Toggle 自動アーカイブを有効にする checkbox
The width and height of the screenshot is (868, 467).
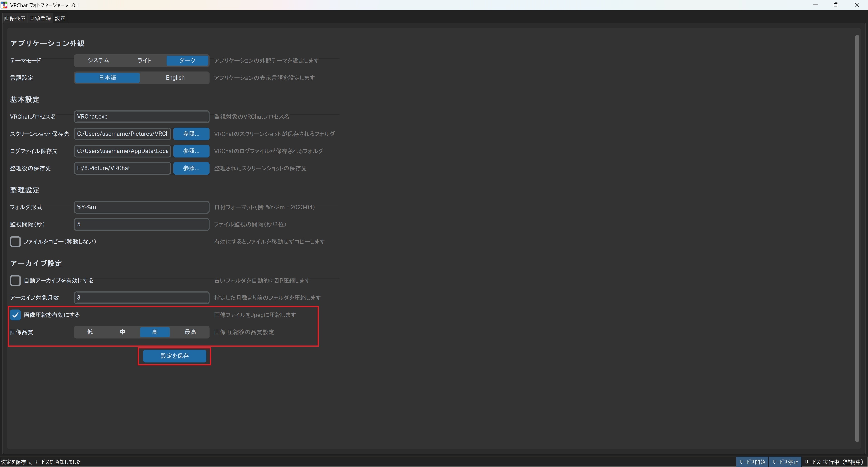click(x=15, y=281)
